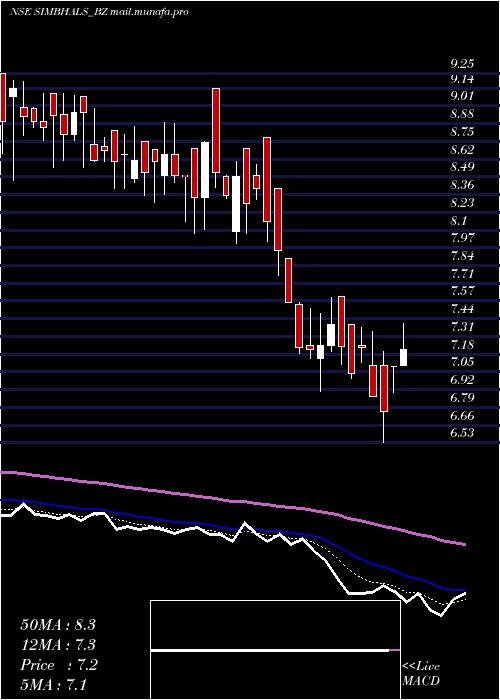Click the 6.79 price axis label
This screenshot has height=700, width=500.
click(462, 398)
